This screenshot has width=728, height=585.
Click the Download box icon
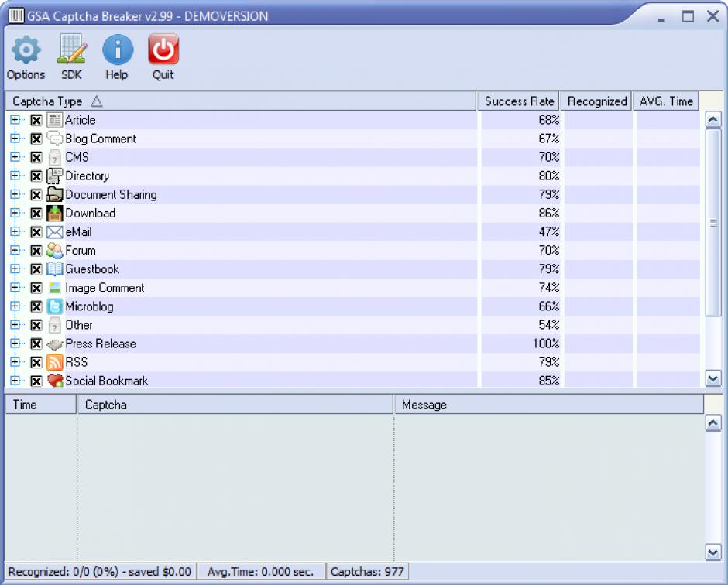[55, 213]
